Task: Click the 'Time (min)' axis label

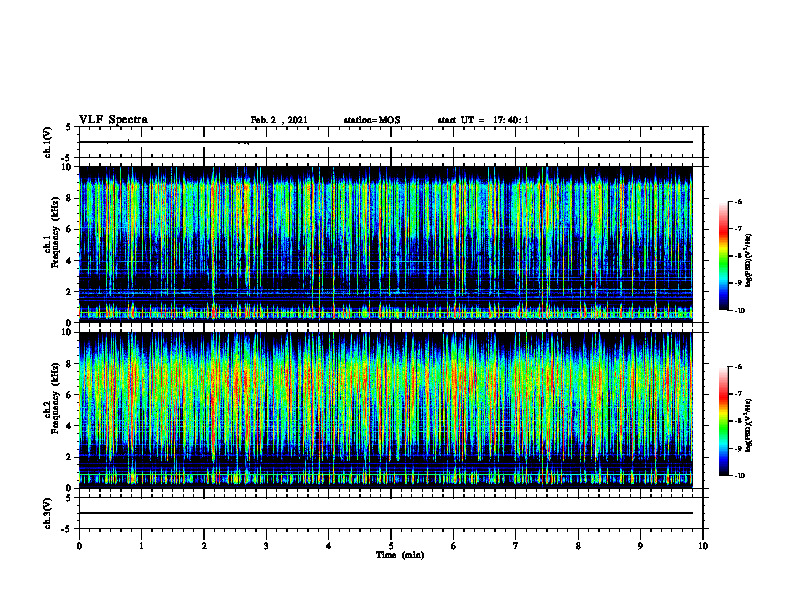Action: point(400,555)
